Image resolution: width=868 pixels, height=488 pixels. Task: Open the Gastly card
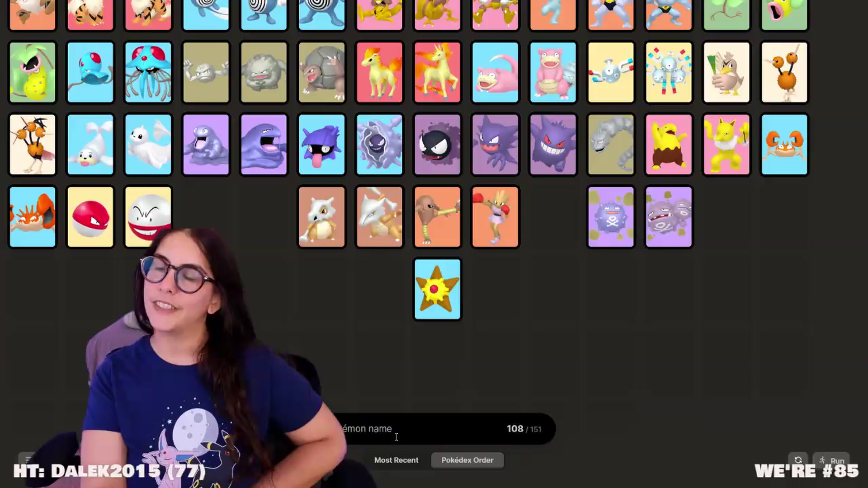point(438,145)
